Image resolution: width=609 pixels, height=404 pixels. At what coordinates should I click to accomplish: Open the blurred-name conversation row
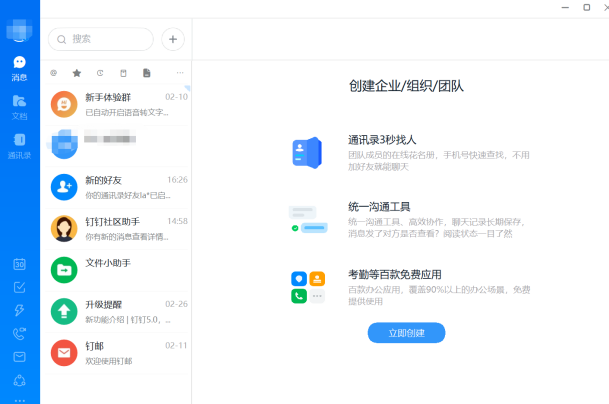click(116, 146)
